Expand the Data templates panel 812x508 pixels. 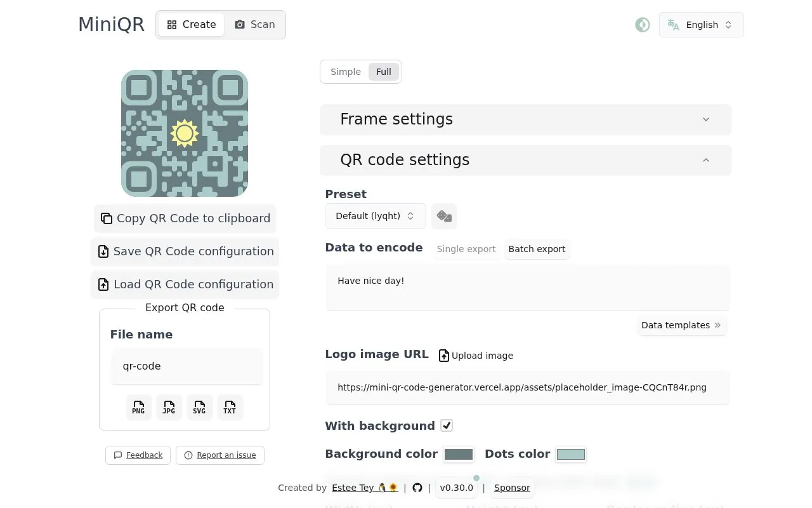(681, 325)
